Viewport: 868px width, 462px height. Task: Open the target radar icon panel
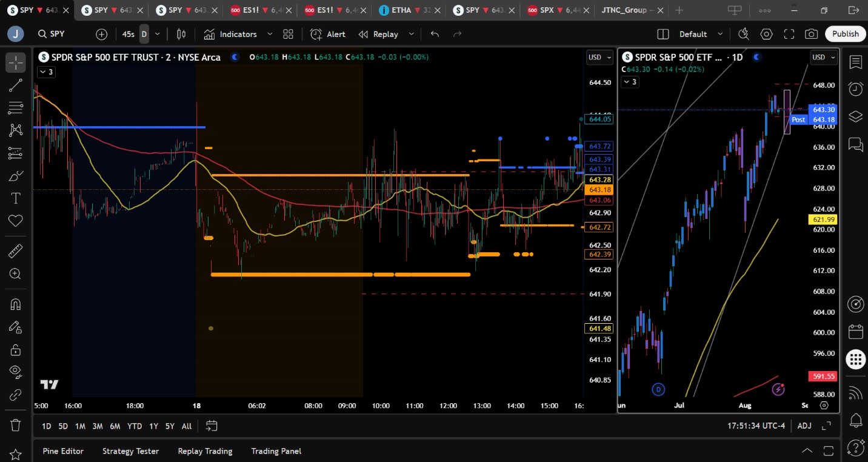click(855, 304)
